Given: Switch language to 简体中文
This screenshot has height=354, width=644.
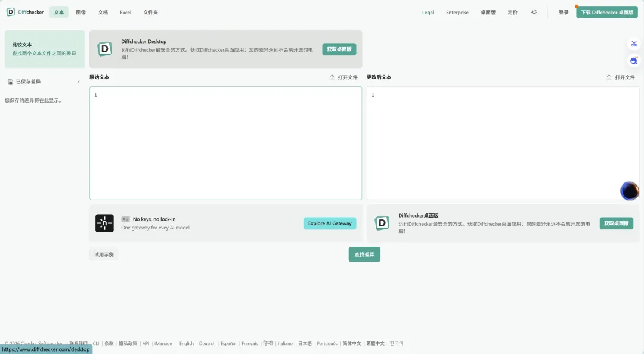Looking at the screenshot, I should [x=352, y=344].
